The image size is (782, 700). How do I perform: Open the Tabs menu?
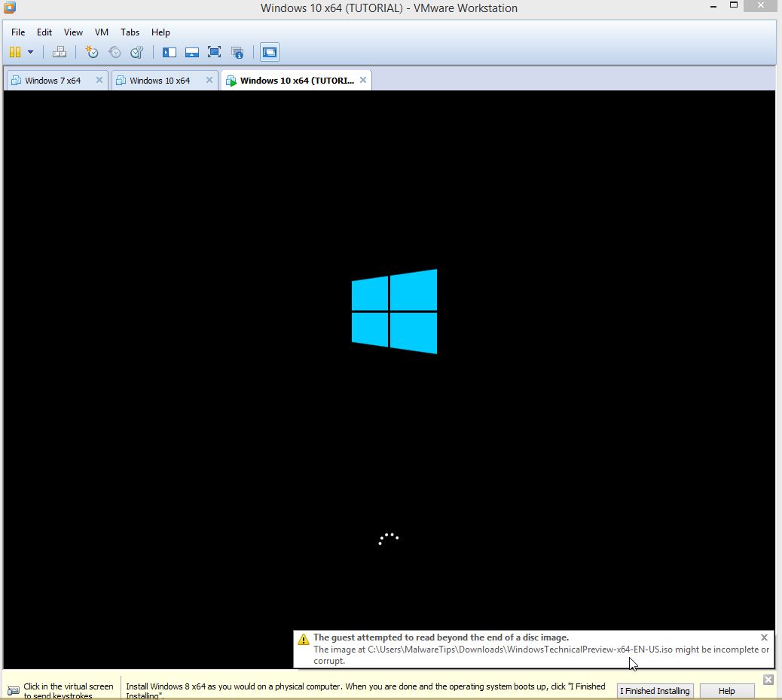[x=130, y=32]
